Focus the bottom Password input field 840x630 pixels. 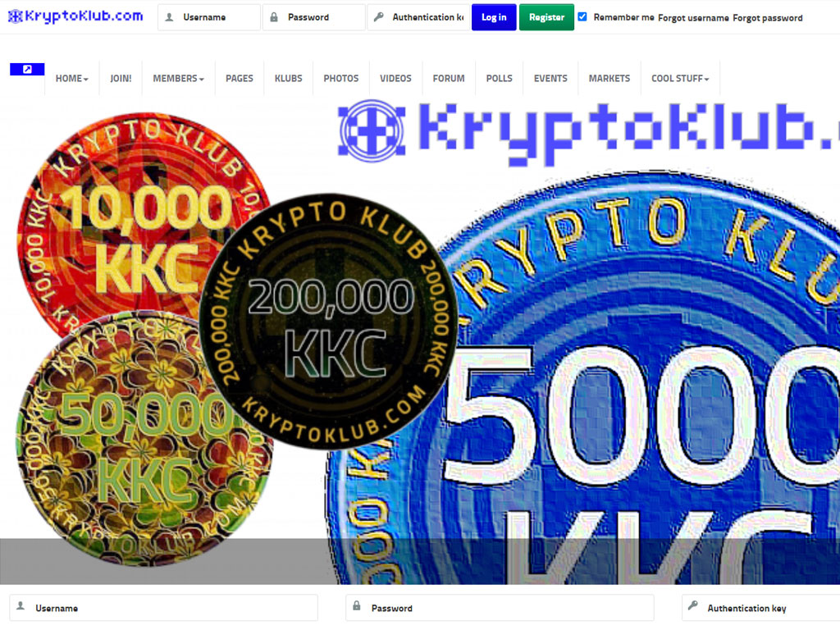coord(500,608)
